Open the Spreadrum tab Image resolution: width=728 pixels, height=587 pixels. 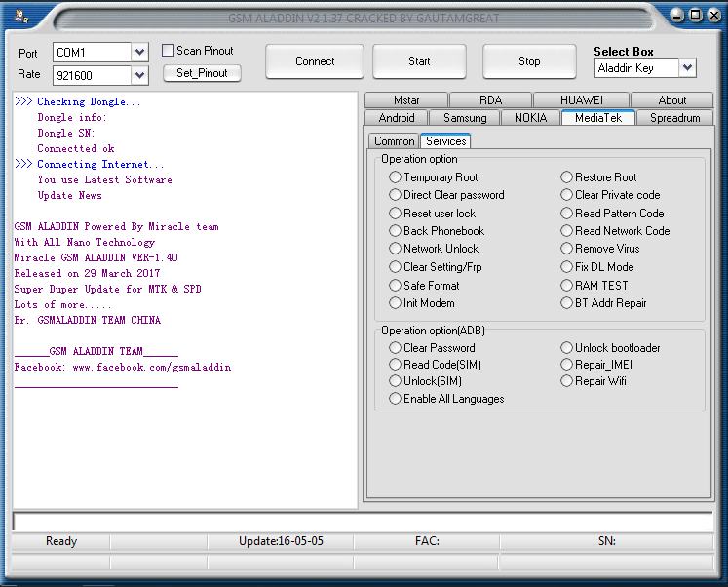[674, 118]
